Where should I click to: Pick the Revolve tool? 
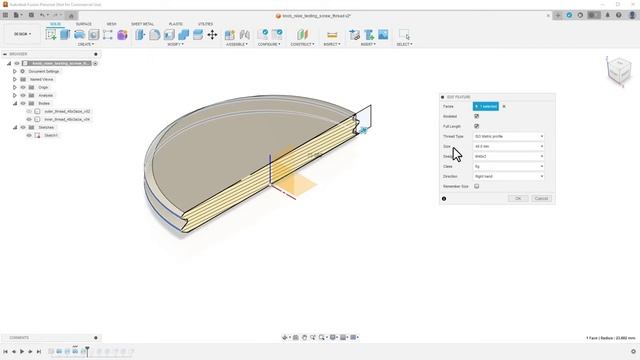click(79, 35)
